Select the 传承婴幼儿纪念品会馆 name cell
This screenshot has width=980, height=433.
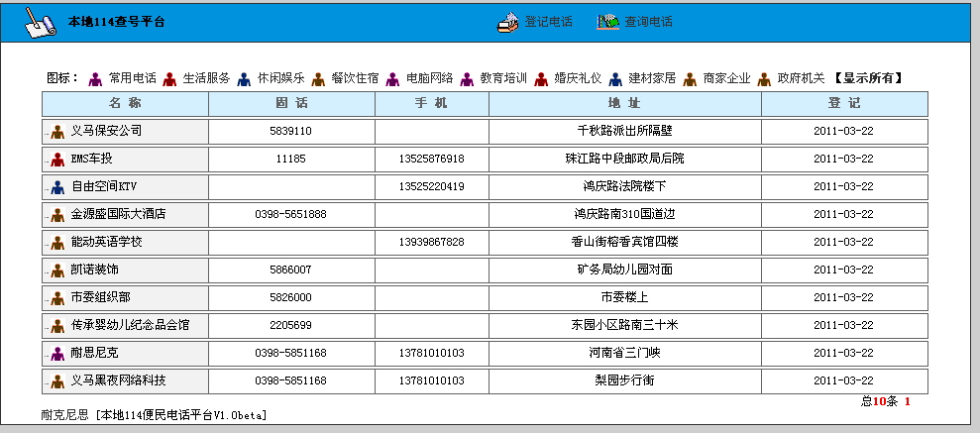125,326
